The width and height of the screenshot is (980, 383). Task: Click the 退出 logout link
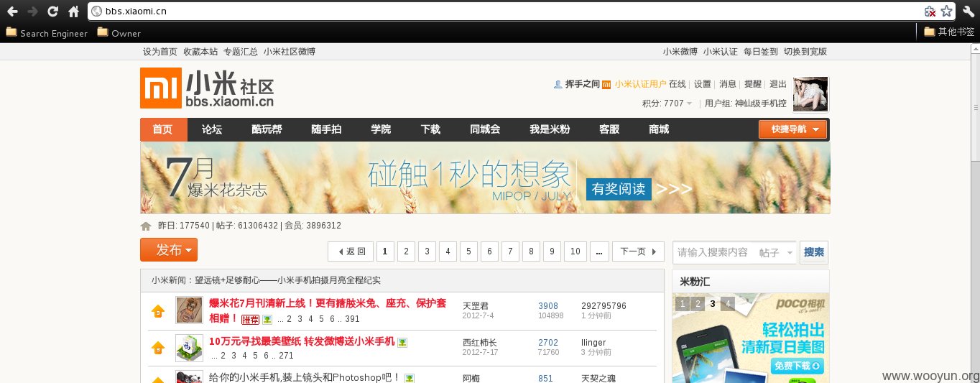point(778,84)
